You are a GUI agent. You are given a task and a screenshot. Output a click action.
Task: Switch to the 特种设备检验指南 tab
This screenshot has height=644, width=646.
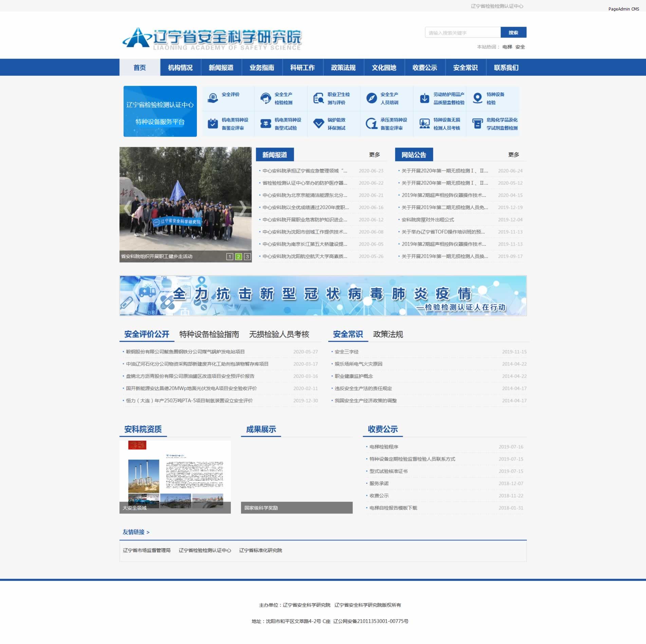click(209, 334)
